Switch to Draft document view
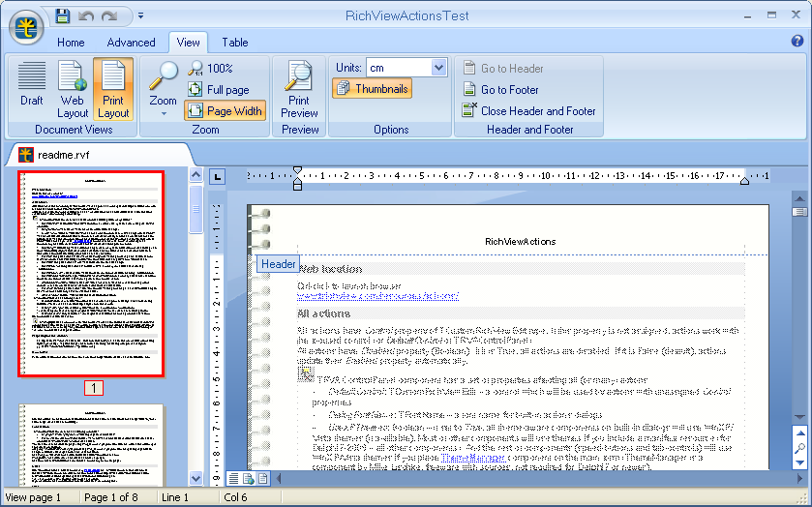Image resolution: width=812 pixels, height=507 pixels. click(x=32, y=89)
